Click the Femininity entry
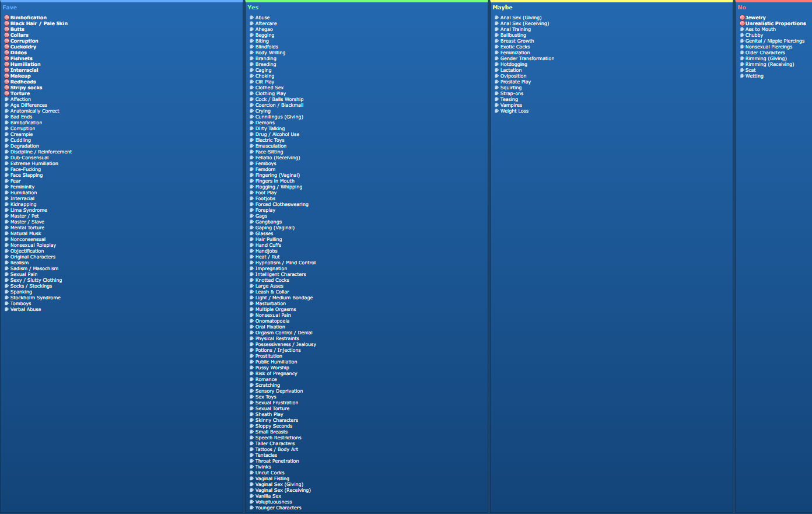 click(23, 187)
